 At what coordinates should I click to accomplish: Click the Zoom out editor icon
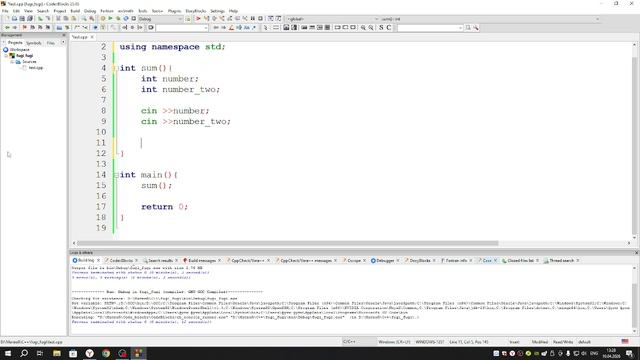[371, 28]
